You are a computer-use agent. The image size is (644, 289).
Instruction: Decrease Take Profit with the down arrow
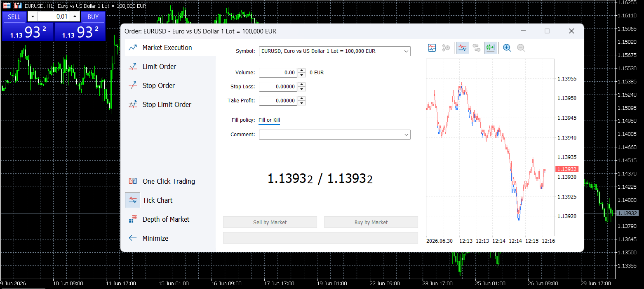click(x=302, y=103)
